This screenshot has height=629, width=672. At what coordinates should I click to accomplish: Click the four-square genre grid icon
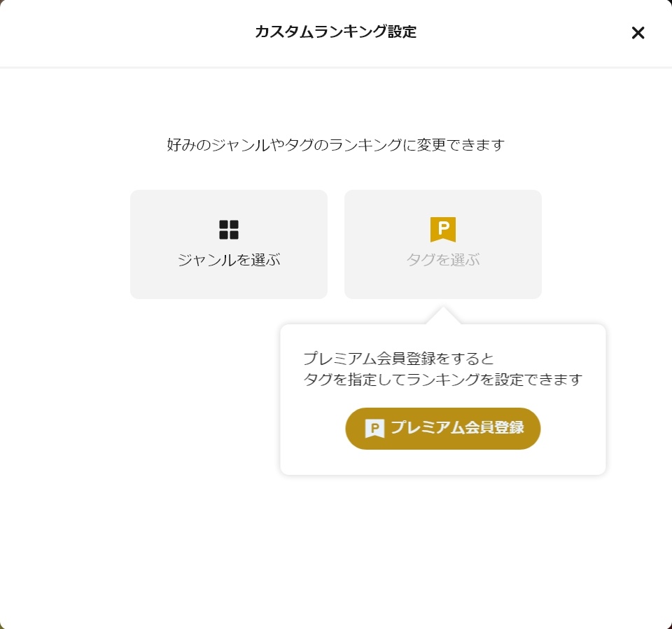click(229, 230)
